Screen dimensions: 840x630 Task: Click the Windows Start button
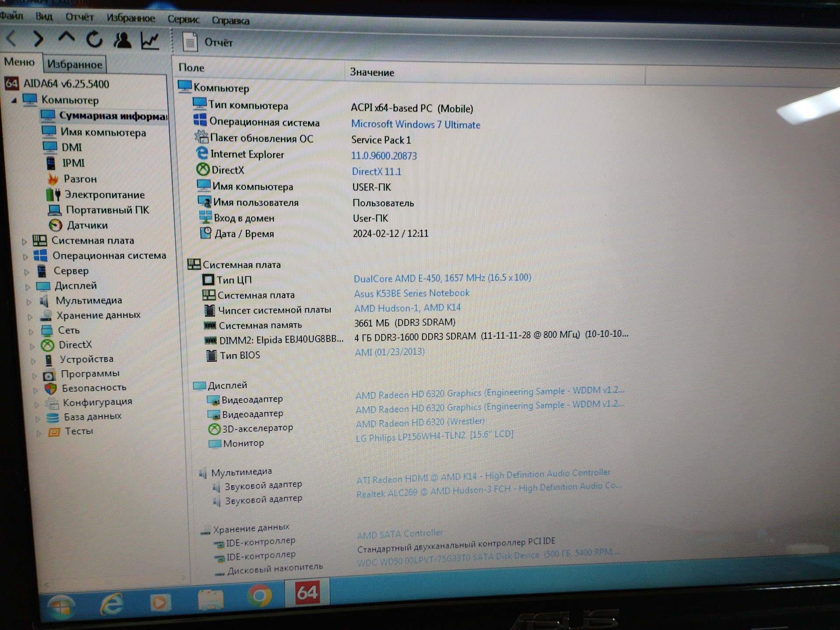[x=61, y=607]
